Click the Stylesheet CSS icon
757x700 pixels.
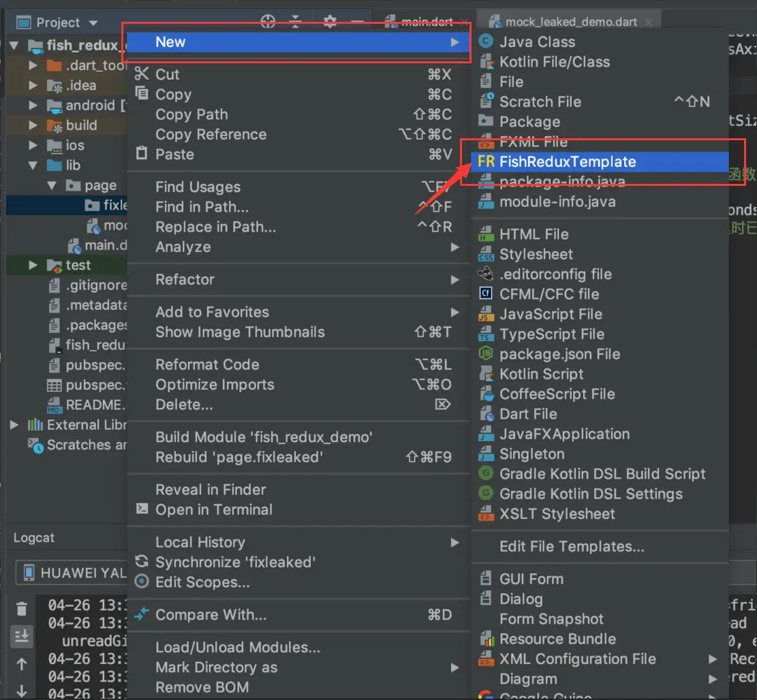[486, 254]
